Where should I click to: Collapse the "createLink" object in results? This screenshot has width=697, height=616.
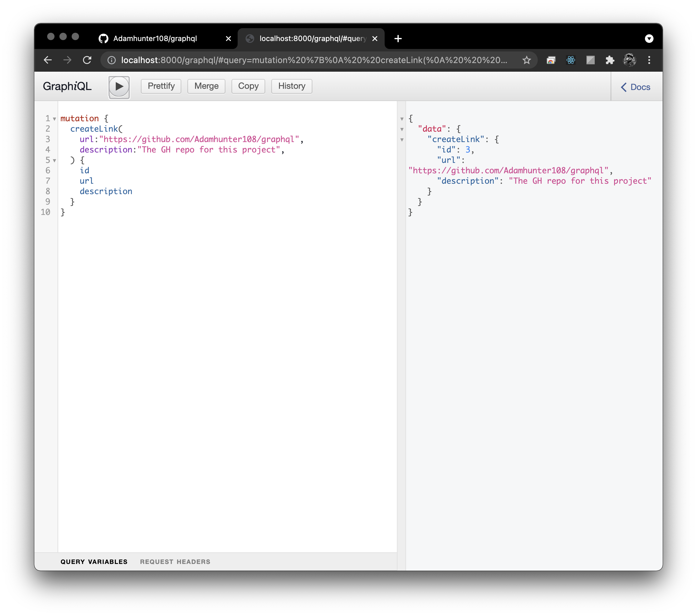click(402, 140)
